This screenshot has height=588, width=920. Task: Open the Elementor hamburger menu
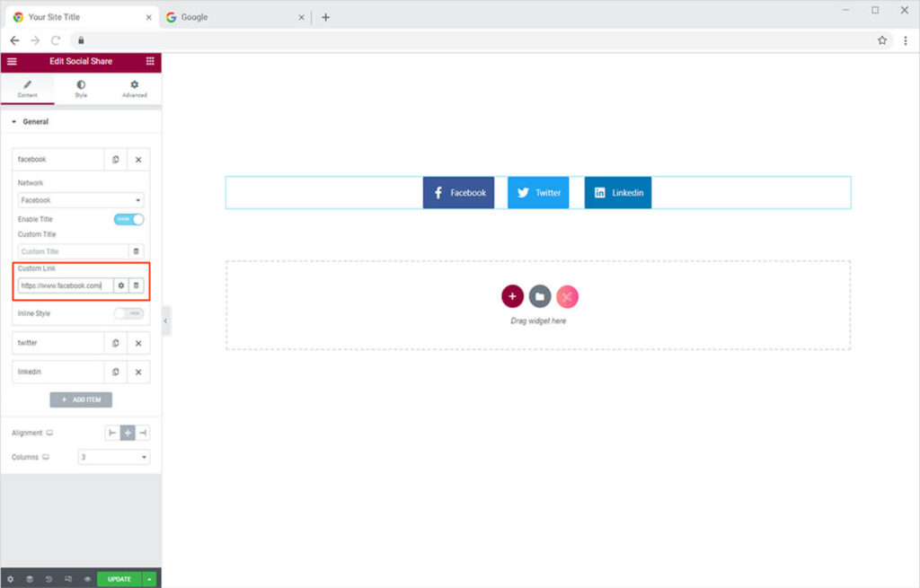point(12,61)
